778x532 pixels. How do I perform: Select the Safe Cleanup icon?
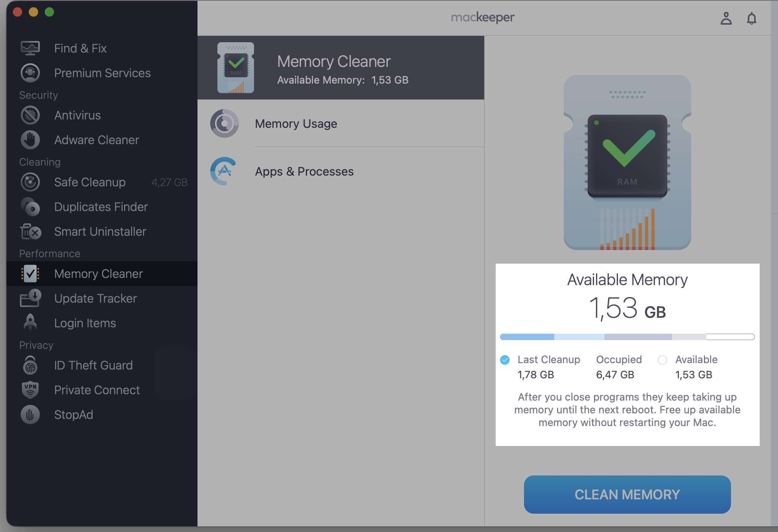[30, 182]
